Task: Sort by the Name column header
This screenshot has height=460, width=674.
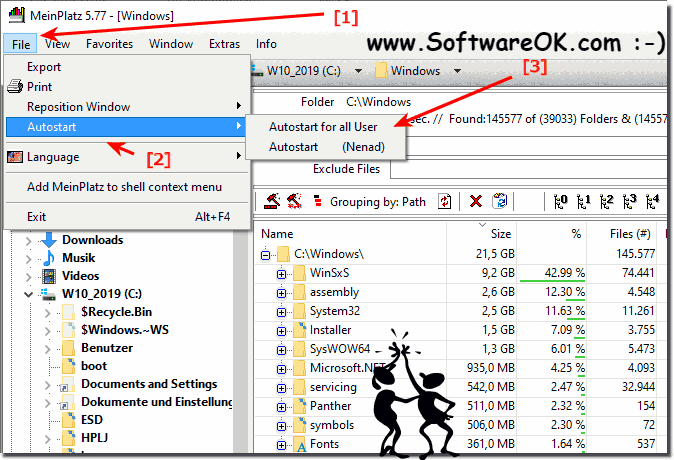Action: pyautogui.click(x=350, y=234)
